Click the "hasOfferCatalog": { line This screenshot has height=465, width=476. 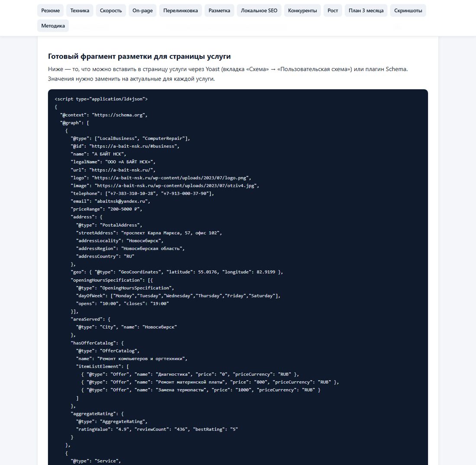point(97,343)
